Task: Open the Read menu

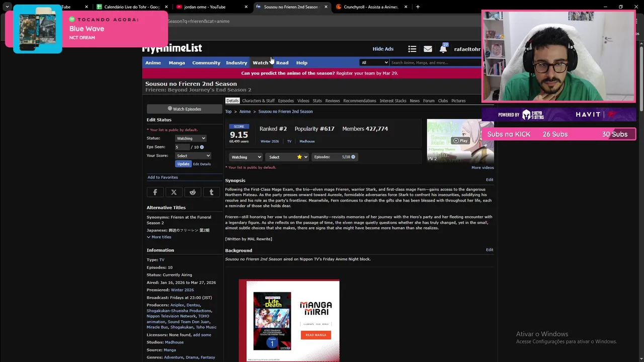Action: 282,63
